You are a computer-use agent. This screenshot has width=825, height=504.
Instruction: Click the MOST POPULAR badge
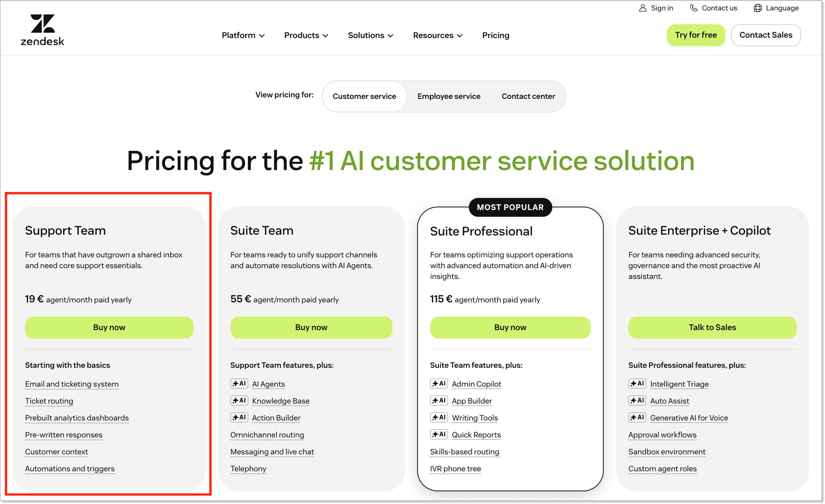[x=510, y=207]
